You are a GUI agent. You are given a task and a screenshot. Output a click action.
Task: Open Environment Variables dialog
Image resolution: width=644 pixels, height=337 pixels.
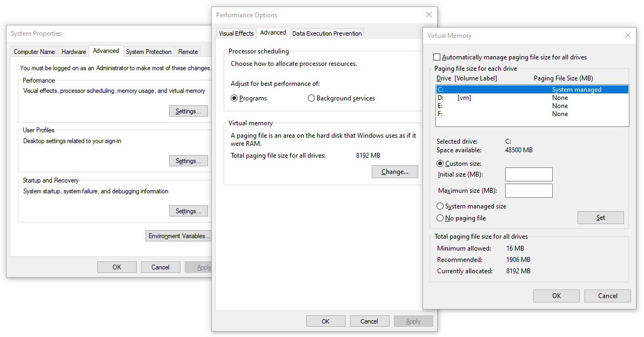(x=179, y=236)
